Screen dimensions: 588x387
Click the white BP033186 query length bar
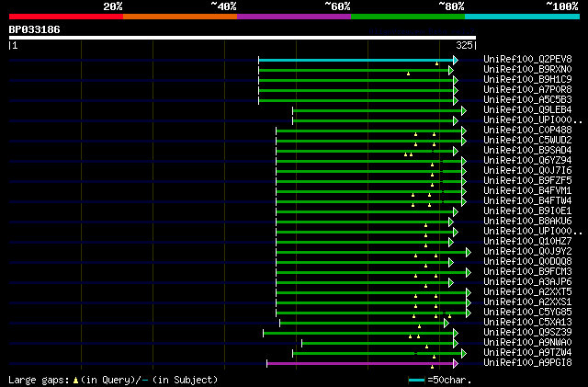pos(243,38)
